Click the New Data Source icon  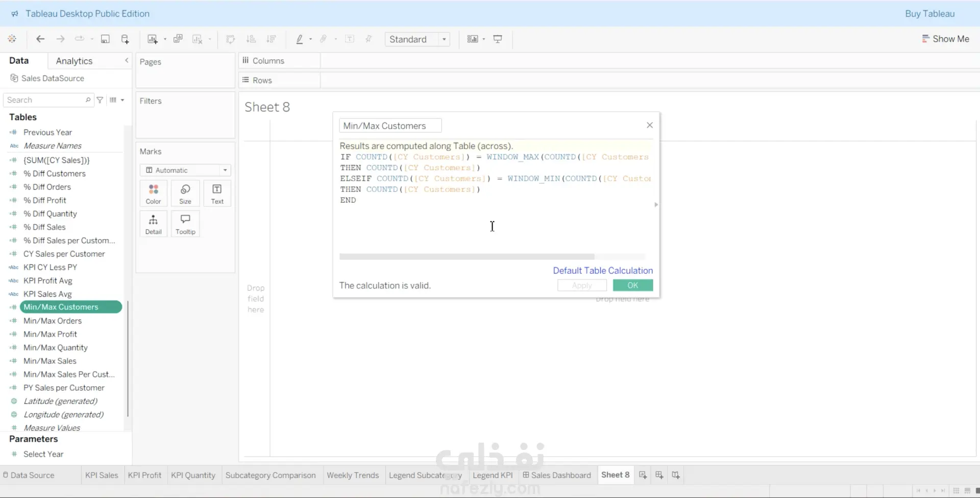pos(125,39)
